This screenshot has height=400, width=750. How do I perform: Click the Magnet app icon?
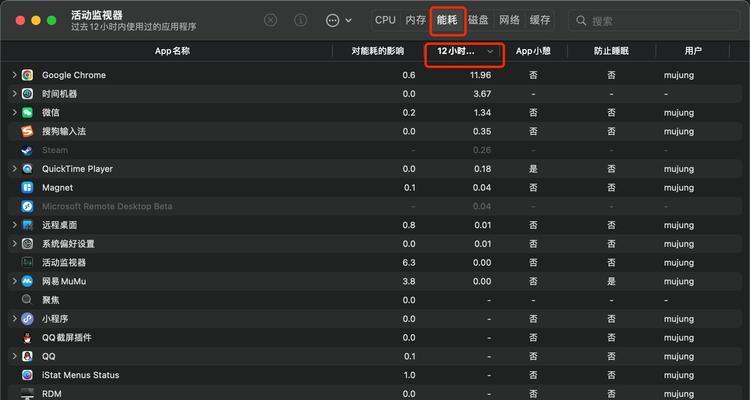point(27,188)
